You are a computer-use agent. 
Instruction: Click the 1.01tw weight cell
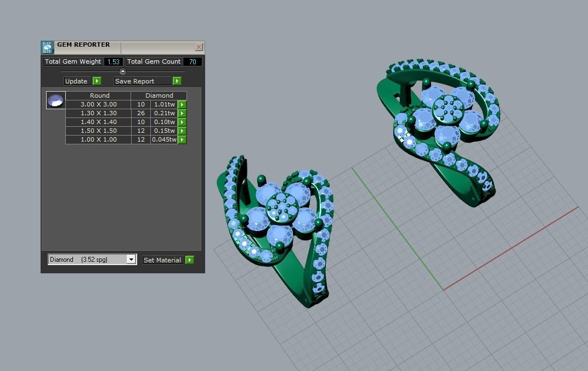pyautogui.click(x=164, y=104)
